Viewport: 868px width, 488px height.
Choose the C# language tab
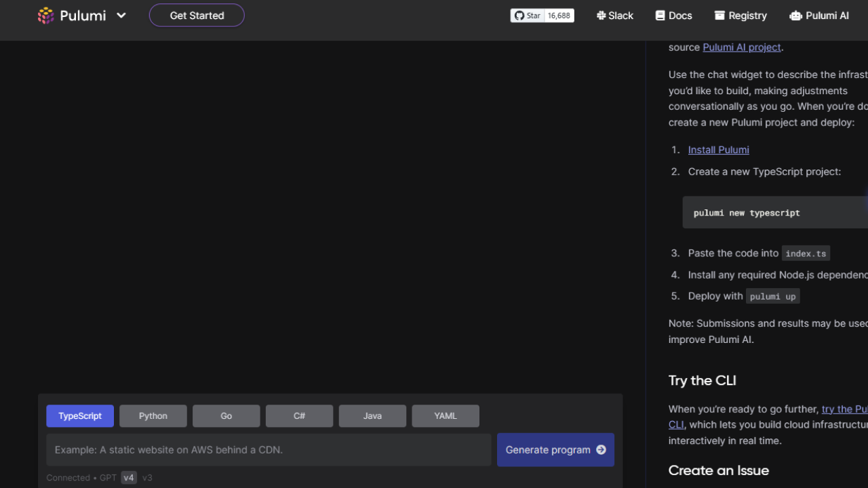[x=300, y=416]
